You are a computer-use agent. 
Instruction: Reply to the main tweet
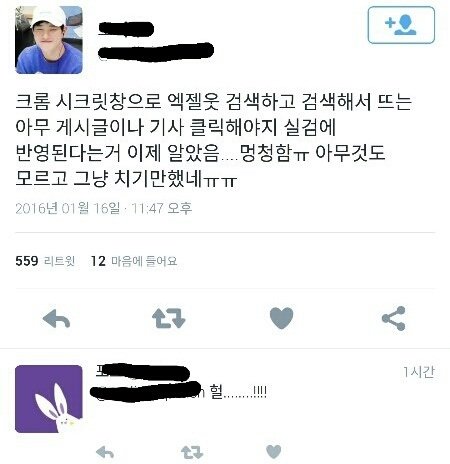tap(56, 319)
